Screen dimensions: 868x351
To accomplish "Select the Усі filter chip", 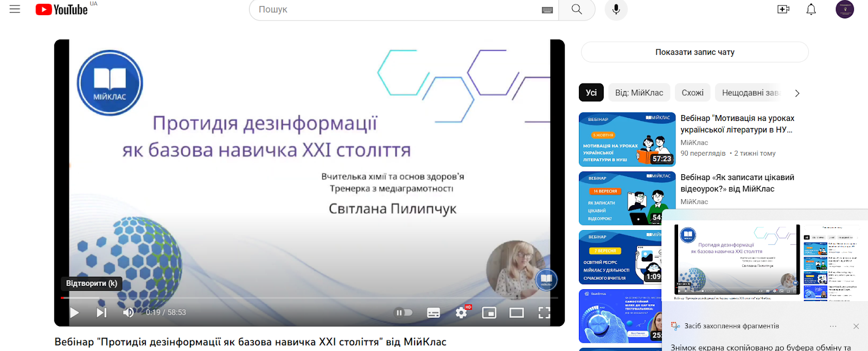I will pos(591,93).
